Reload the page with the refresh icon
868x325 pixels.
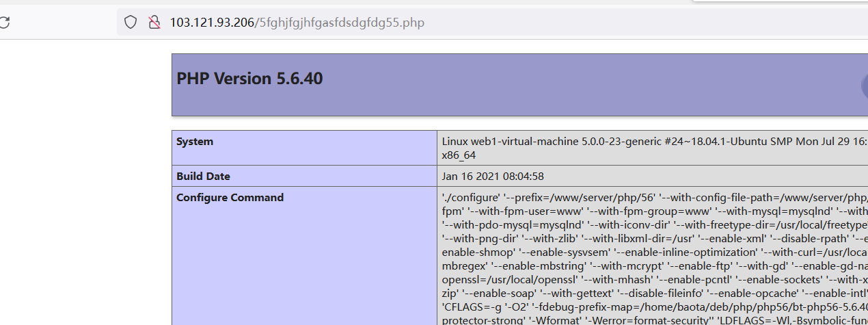pyautogui.click(x=4, y=23)
